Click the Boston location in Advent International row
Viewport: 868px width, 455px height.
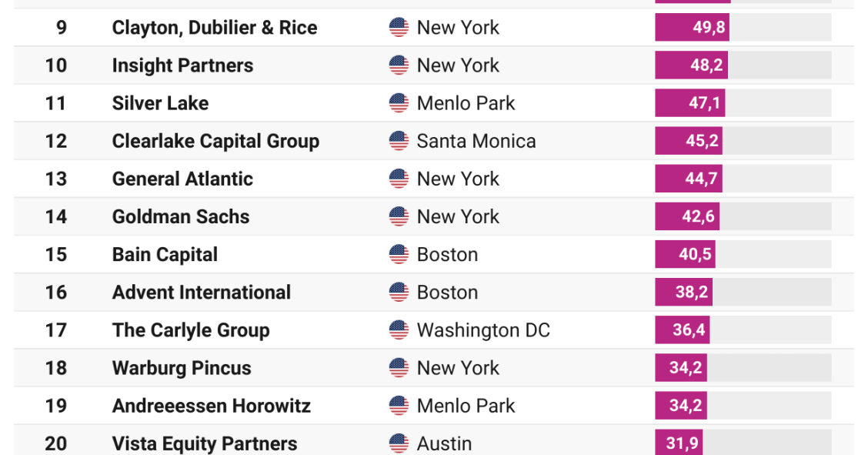coord(447,293)
